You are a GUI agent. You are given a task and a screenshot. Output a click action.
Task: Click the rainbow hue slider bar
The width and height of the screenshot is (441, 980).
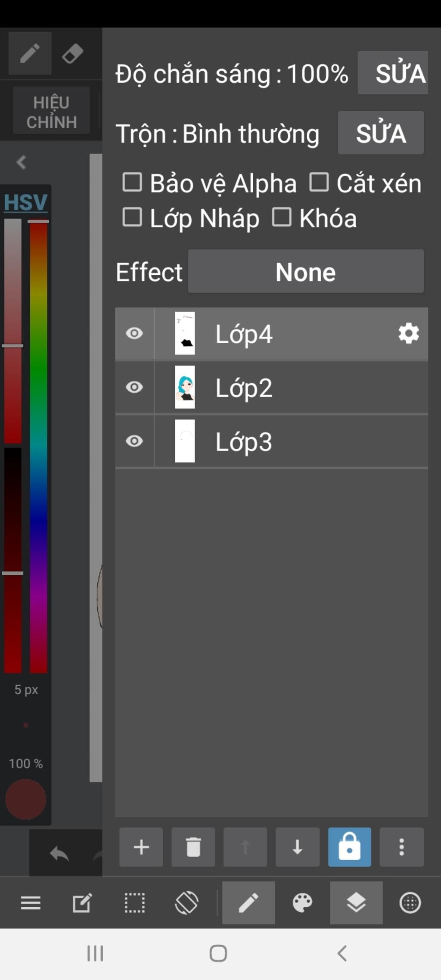point(39,448)
